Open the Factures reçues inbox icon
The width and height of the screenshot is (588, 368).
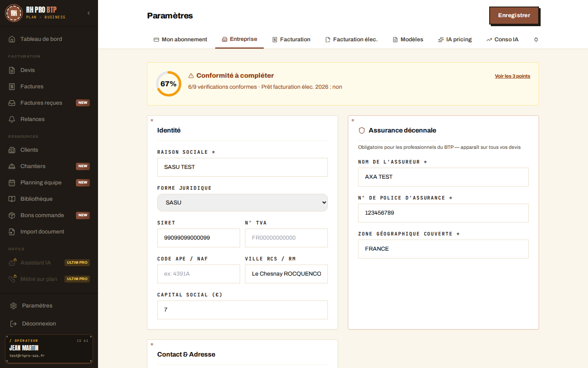pos(12,103)
